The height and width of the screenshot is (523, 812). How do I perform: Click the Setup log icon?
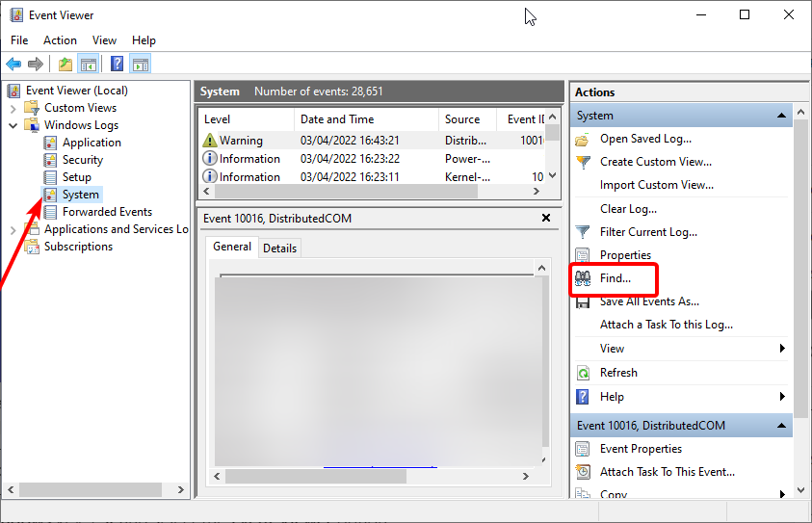click(50, 177)
